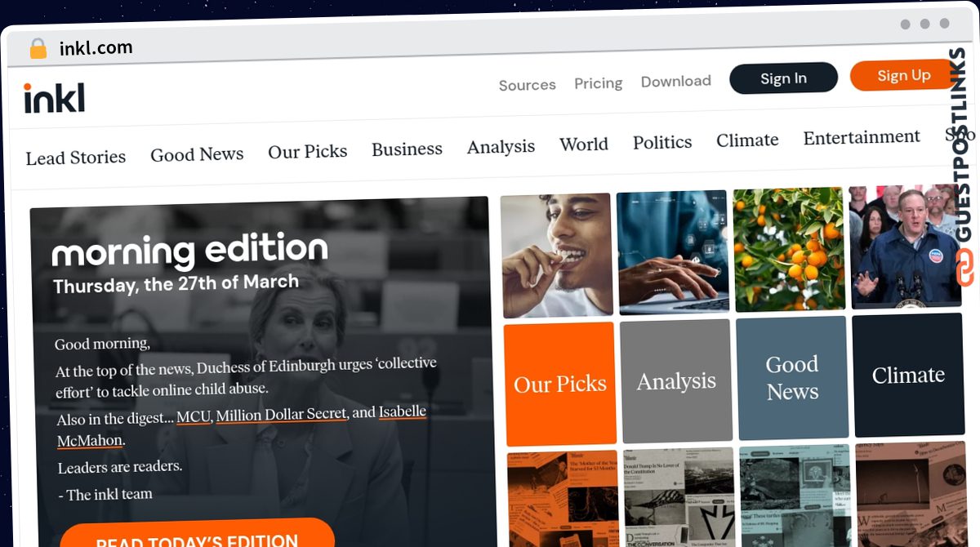980x547 pixels.
Task: Click the Sign In button
Action: [783, 78]
